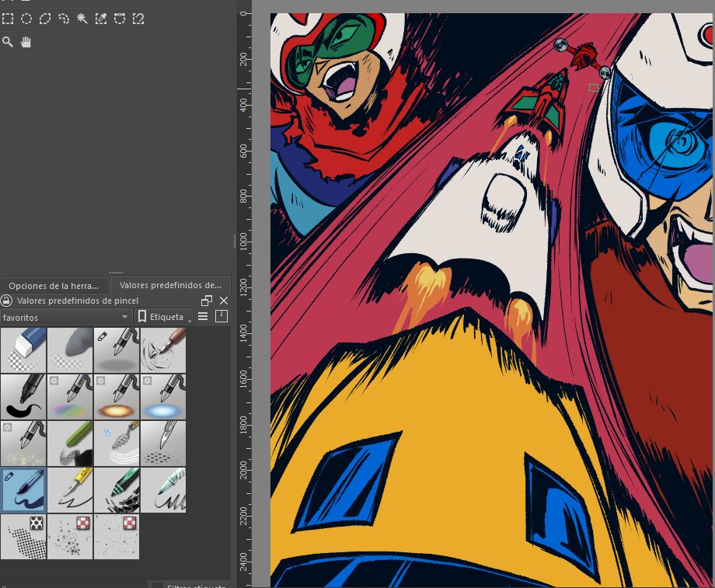Lock the brush presets docker

tap(6, 301)
